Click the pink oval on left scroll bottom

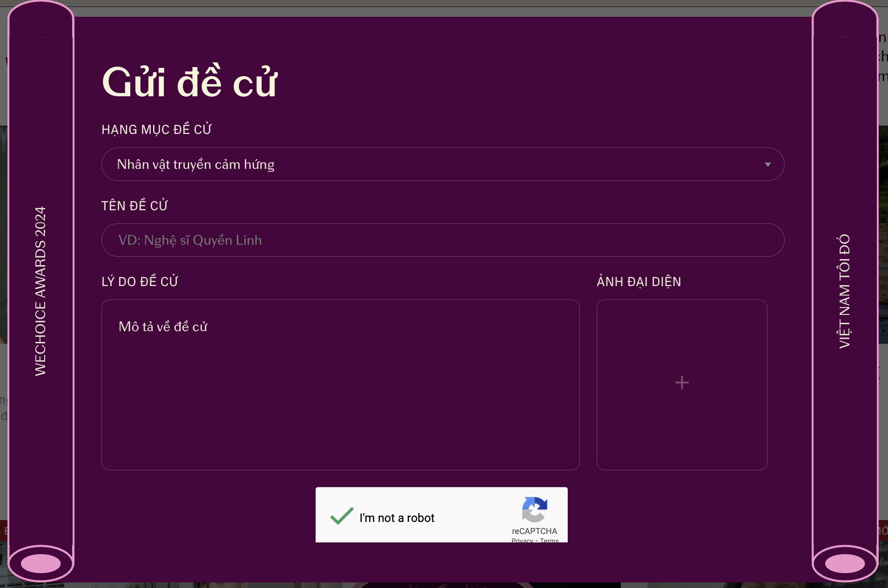(41, 563)
